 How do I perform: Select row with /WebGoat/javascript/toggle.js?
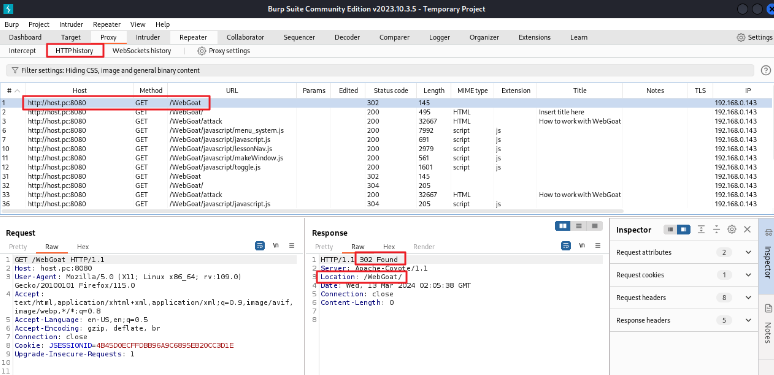coord(386,167)
